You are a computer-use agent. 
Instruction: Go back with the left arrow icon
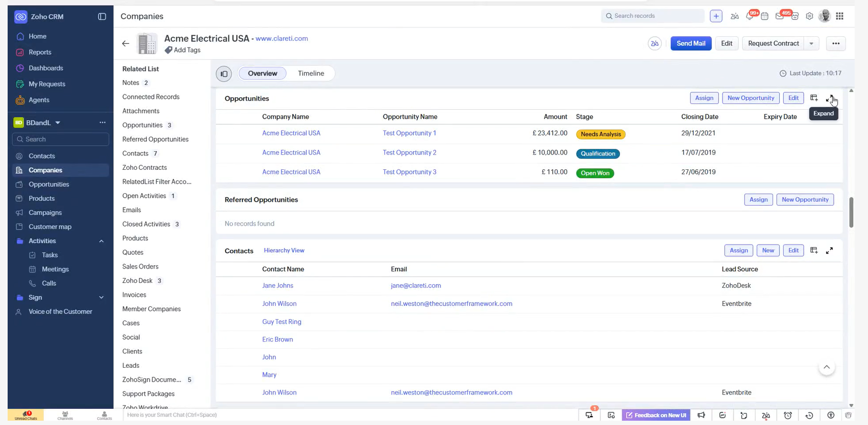coord(125,43)
